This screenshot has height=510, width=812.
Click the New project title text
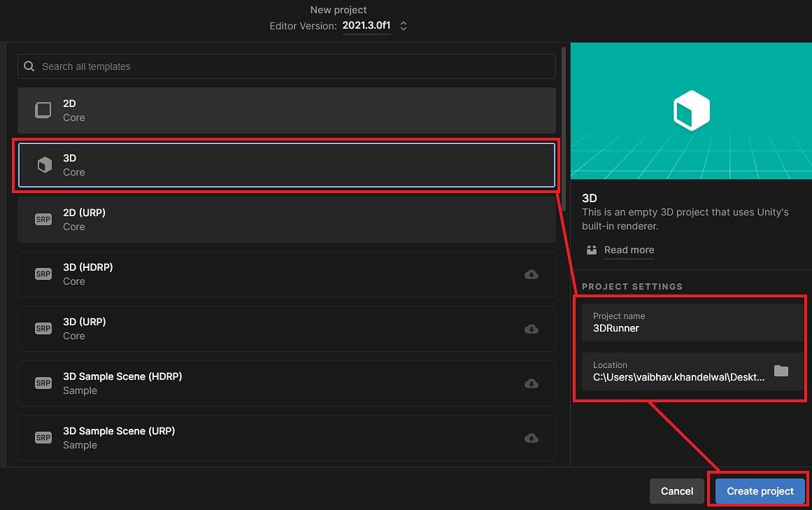pyautogui.click(x=339, y=10)
